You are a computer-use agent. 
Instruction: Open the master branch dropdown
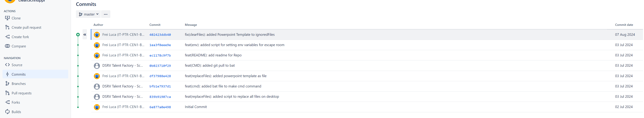pyautogui.click(x=88, y=14)
